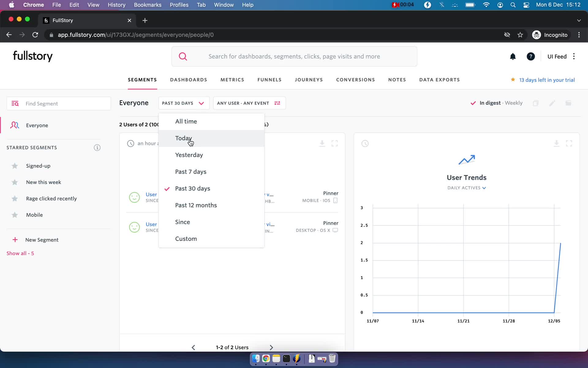
Task: Open the Journeys tab
Action: pos(309,80)
